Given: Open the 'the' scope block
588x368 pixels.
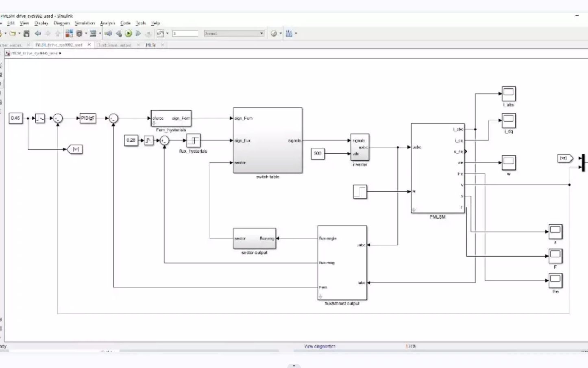Looking at the screenshot, I should pyautogui.click(x=555, y=281).
